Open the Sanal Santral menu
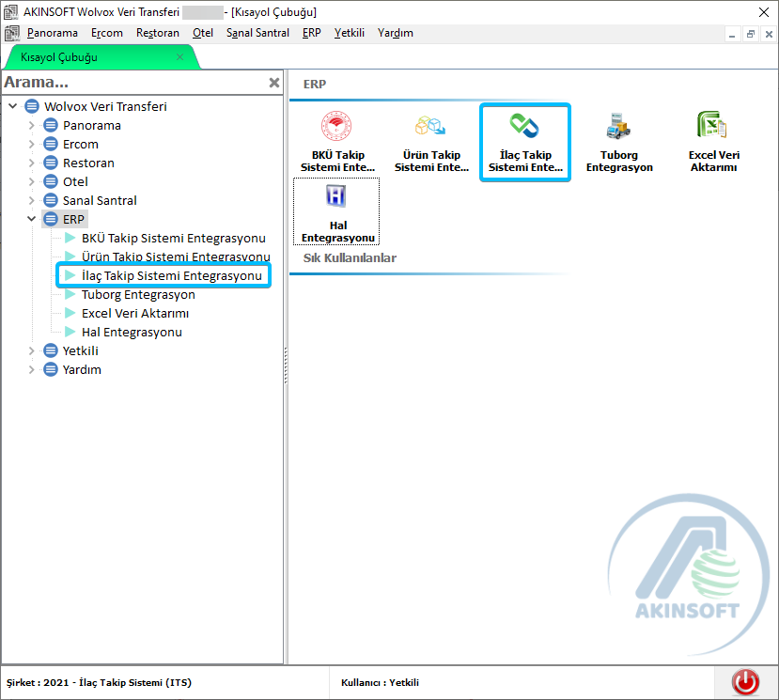Screen dimensions: 779x700 tap(257, 33)
